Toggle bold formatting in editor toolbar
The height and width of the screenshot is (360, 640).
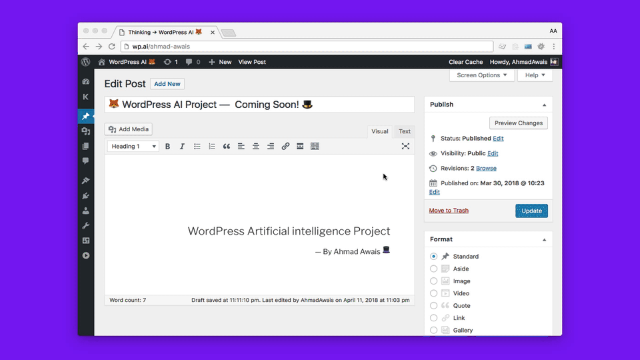(167, 146)
